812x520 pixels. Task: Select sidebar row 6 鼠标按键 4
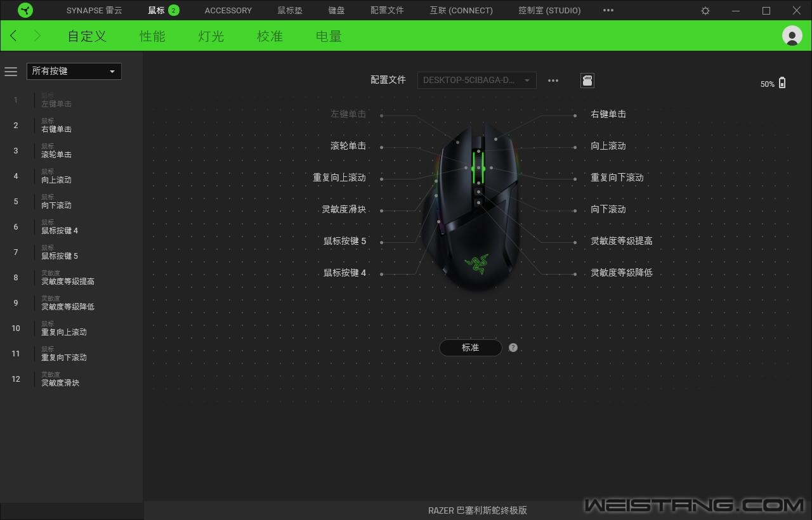pyautogui.click(x=71, y=227)
